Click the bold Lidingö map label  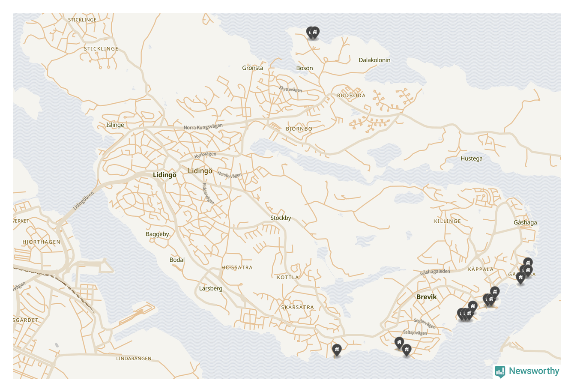pos(165,175)
